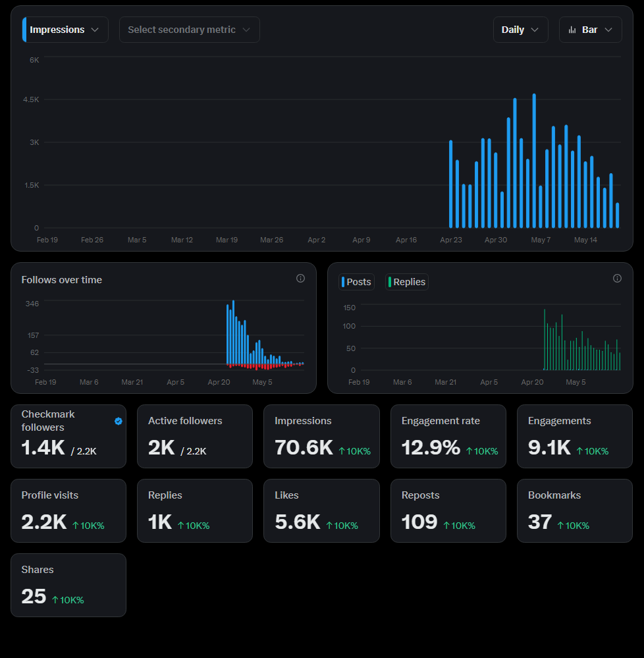
Task: Toggle the Posts series legend
Action: click(x=357, y=282)
